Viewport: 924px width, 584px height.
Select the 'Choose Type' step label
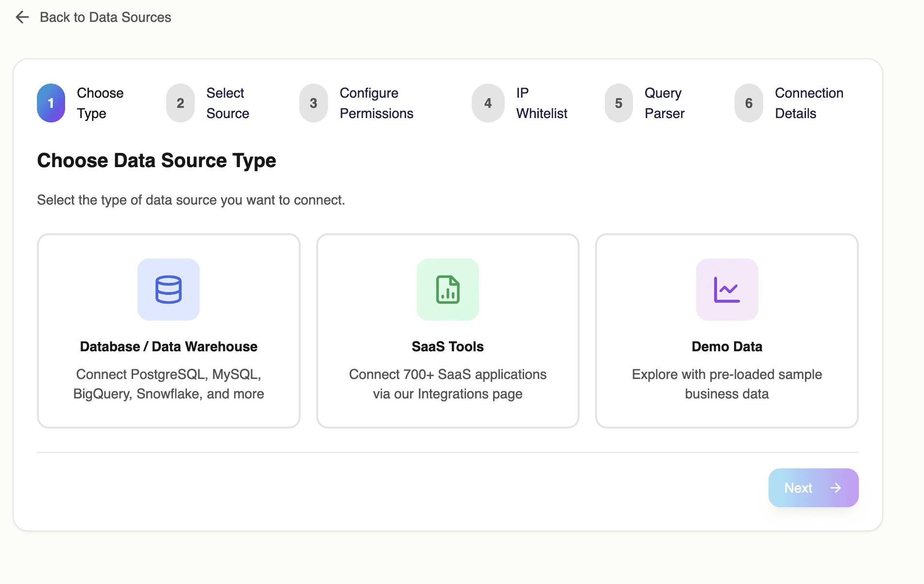[100, 103]
